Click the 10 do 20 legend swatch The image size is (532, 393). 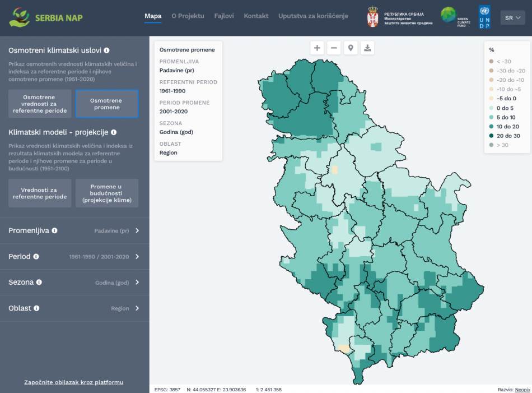click(492, 127)
